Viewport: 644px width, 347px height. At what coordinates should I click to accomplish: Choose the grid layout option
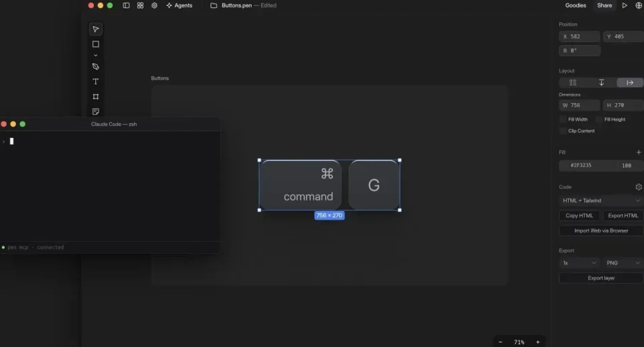tap(573, 82)
